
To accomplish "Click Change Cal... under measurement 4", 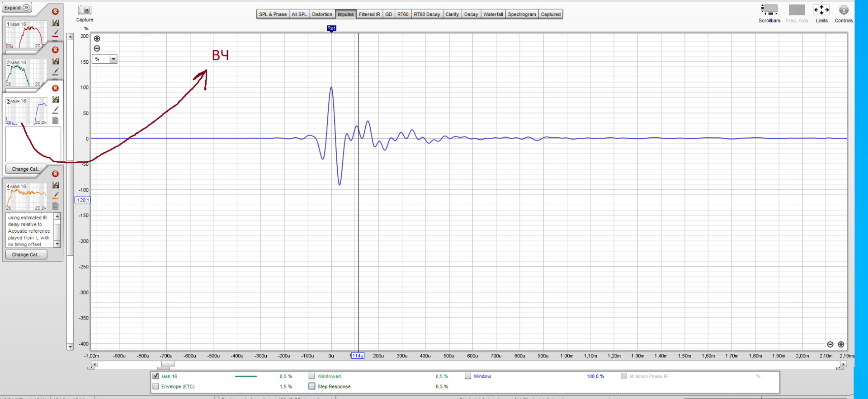I will click(x=26, y=255).
